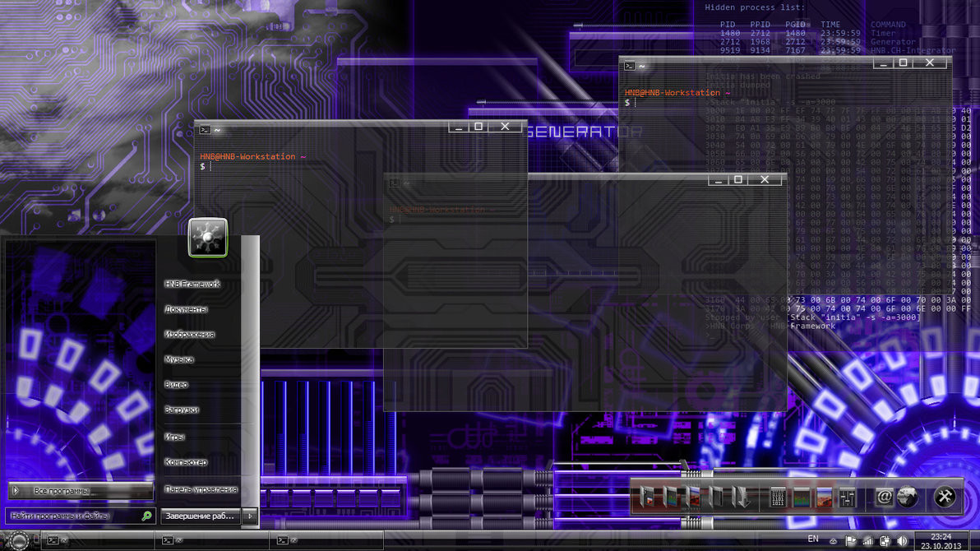The height and width of the screenshot is (551, 980).
Task: Launch the @ email icon in the dock
Action: [885, 498]
